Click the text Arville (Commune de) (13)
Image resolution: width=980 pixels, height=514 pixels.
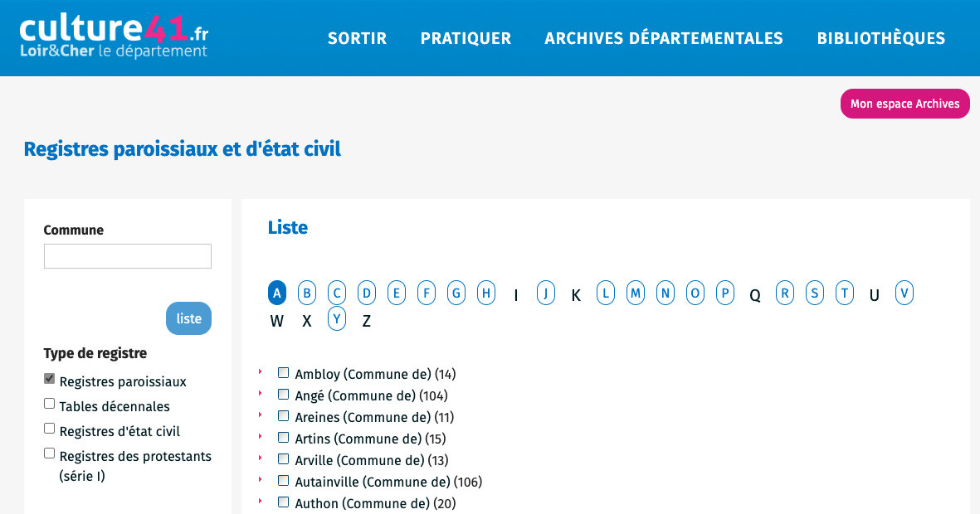point(372,460)
